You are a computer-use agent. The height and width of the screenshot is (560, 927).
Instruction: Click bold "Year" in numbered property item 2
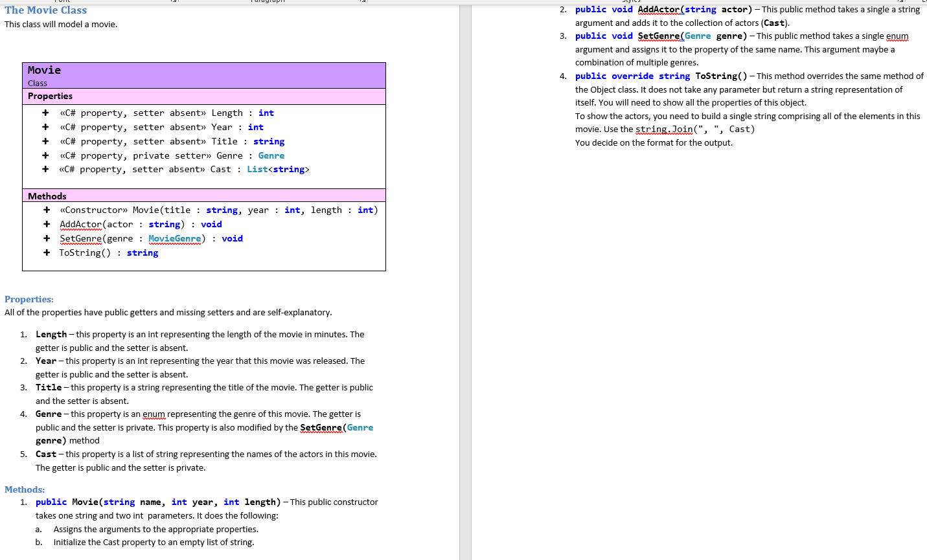[46, 361]
